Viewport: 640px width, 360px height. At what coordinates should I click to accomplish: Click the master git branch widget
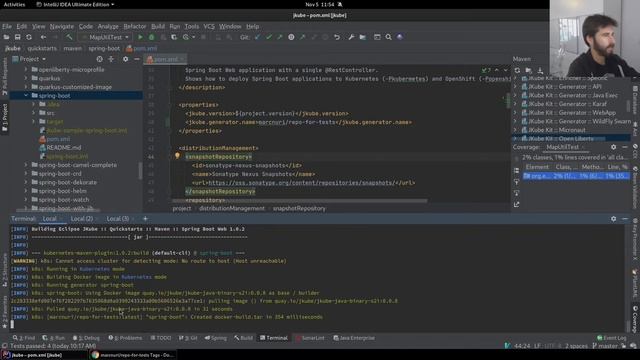click(x=604, y=346)
